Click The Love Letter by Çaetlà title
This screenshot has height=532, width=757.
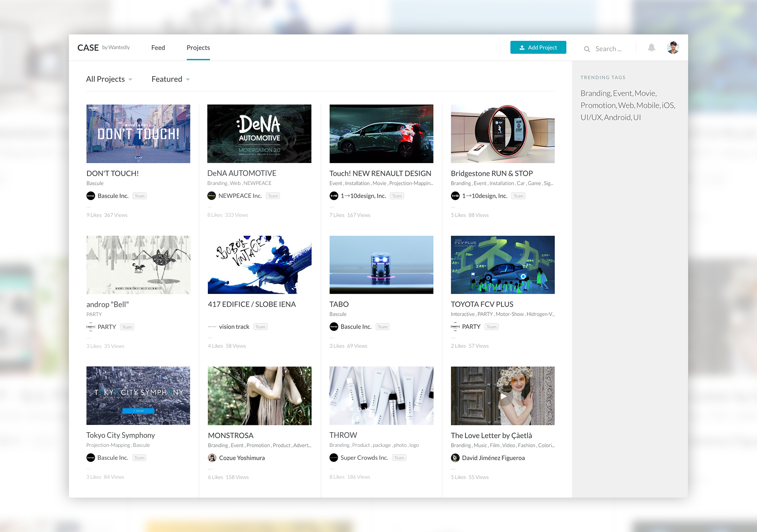491,435
